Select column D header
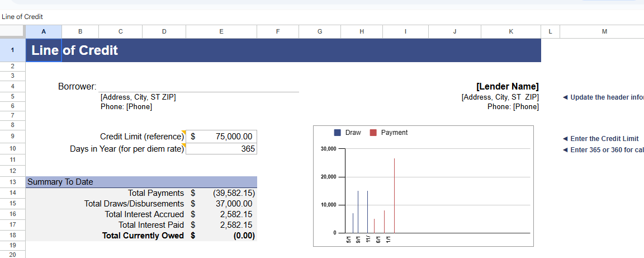Image resolution: width=644 pixels, height=258 pixels. [164, 31]
